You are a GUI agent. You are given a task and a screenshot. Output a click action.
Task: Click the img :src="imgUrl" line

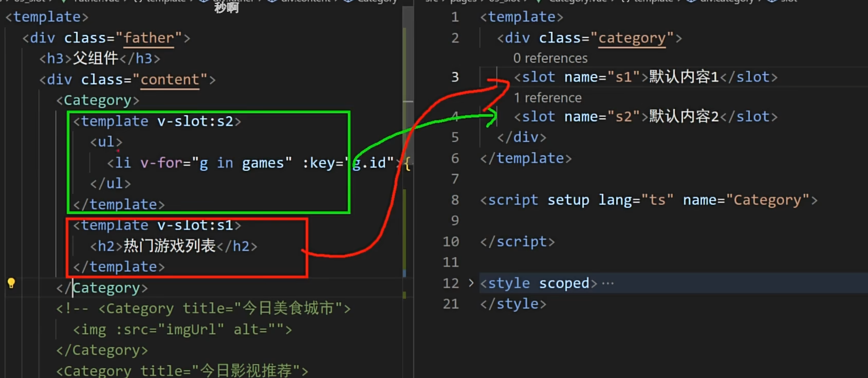coord(182,330)
